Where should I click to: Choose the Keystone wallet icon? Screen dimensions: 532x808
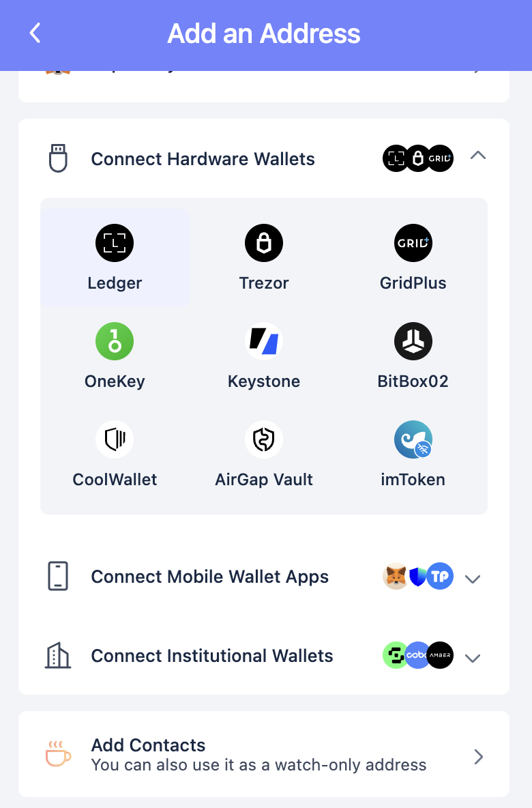264,341
